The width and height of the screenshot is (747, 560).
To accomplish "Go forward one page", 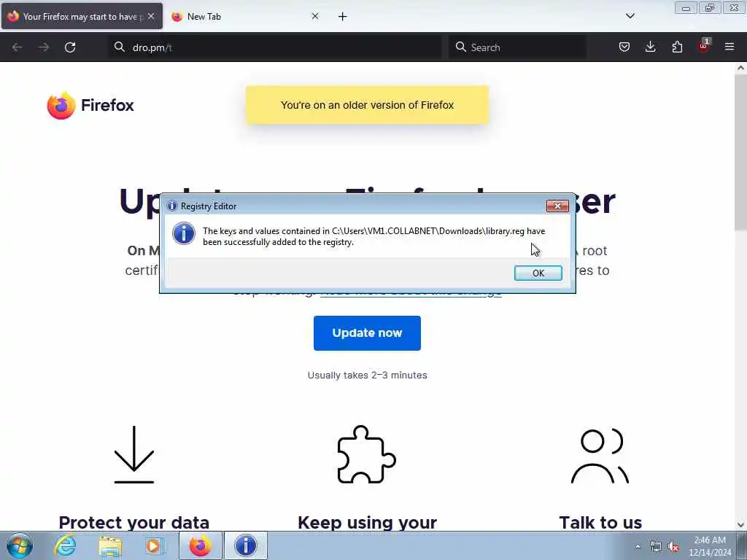I will click(44, 47).
